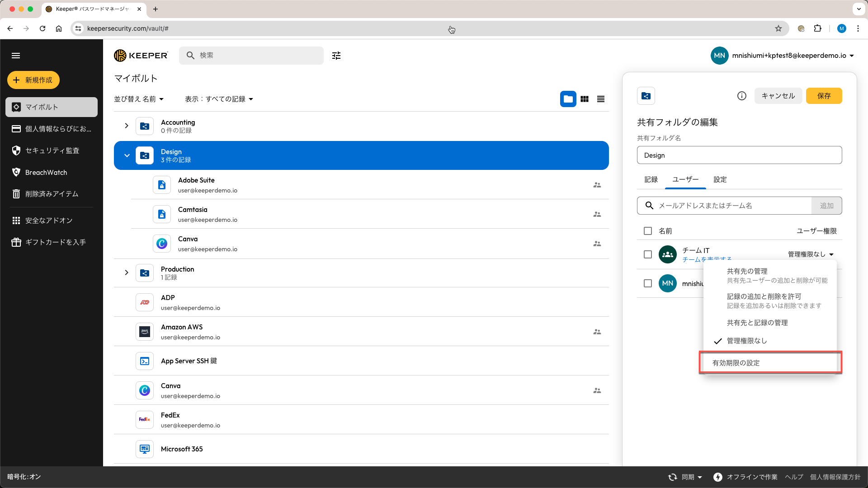868x488 pixels.
Task: Click the 保存 button
Action: [824, 96]
